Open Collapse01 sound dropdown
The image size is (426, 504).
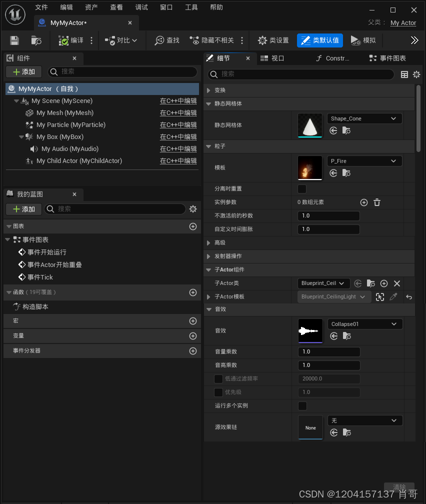click(365, 324)
